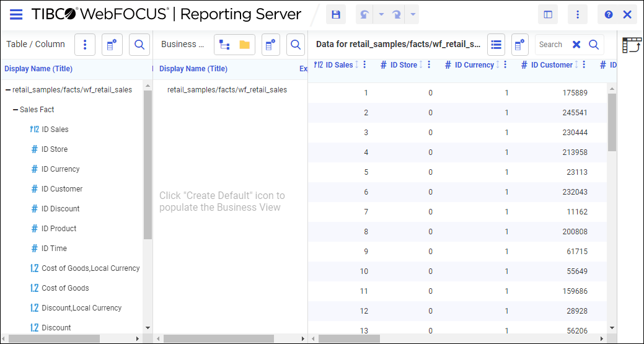
Task: Click the Save disk icon
Action: (x=336, y=14)
